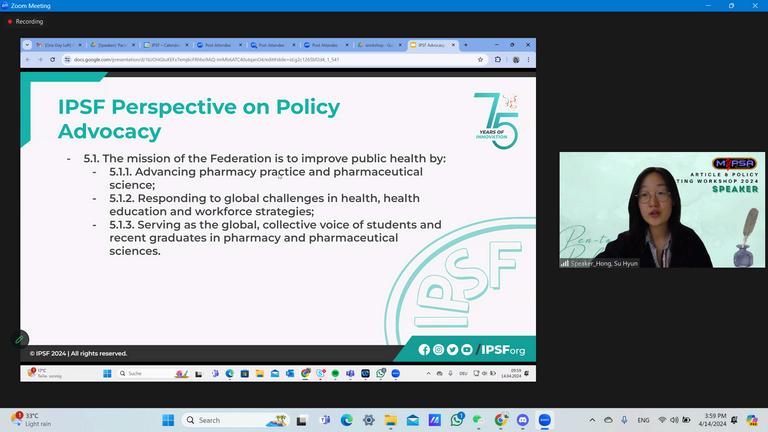Open the Chrome three-dot menu
Screen dimensions: 768x432
528,60
